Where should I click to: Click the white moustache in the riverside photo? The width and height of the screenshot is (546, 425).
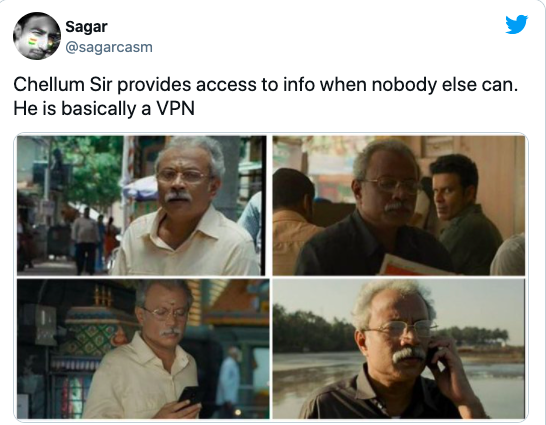409,355
